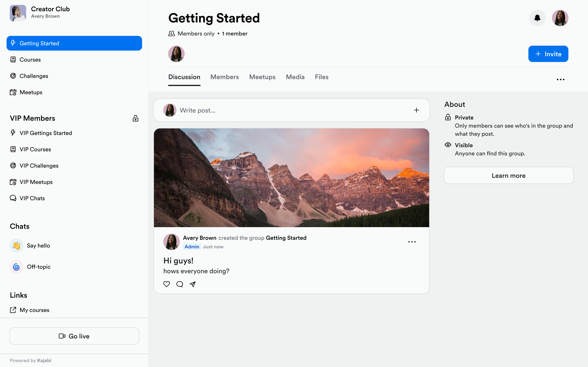Click the plus icon in Write post box
The height and width of the screenshot is (367, 588).
point(416,110)
